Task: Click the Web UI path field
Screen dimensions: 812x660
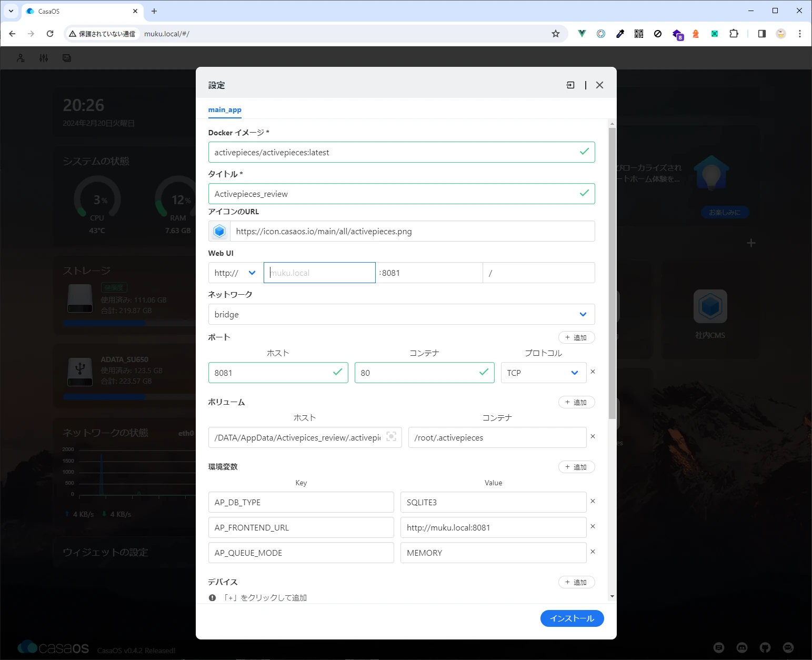Action: click(x=539, y=273)
